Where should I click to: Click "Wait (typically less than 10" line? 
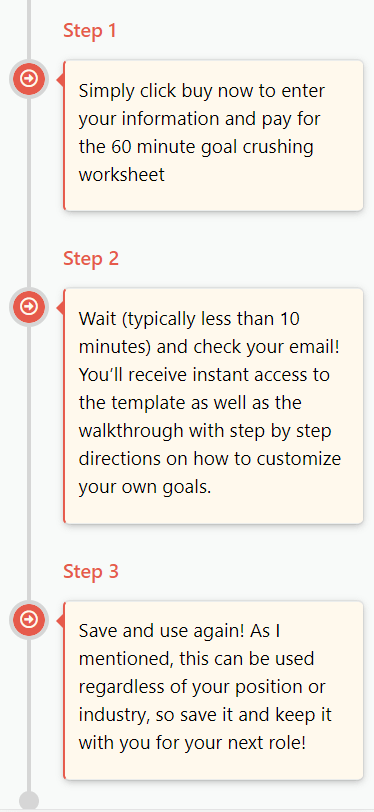point(189,320)
